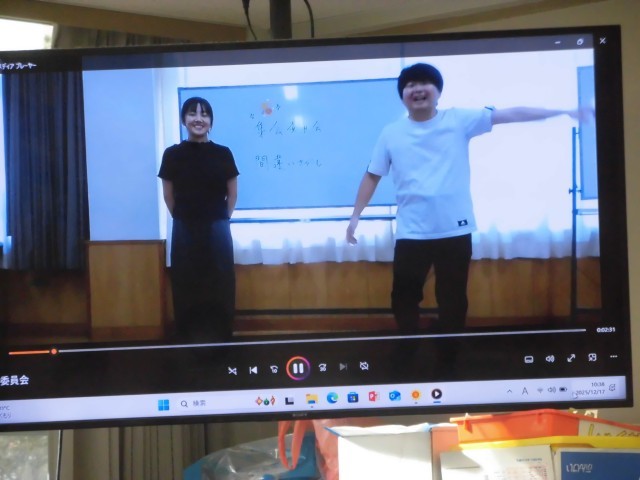The height and width of the screenshot is (480, 640).
Task: Open File Explorer from the taskbar
Action: (x=311, y=399)
